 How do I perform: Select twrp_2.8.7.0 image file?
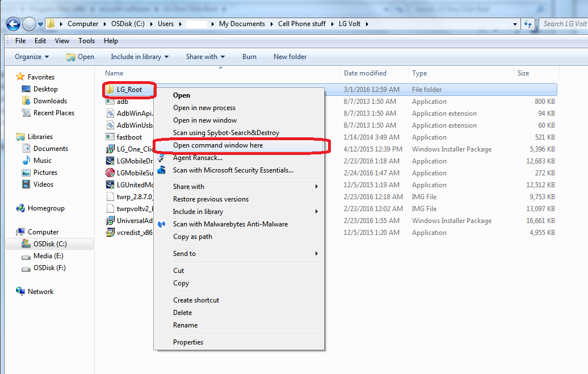110,196
